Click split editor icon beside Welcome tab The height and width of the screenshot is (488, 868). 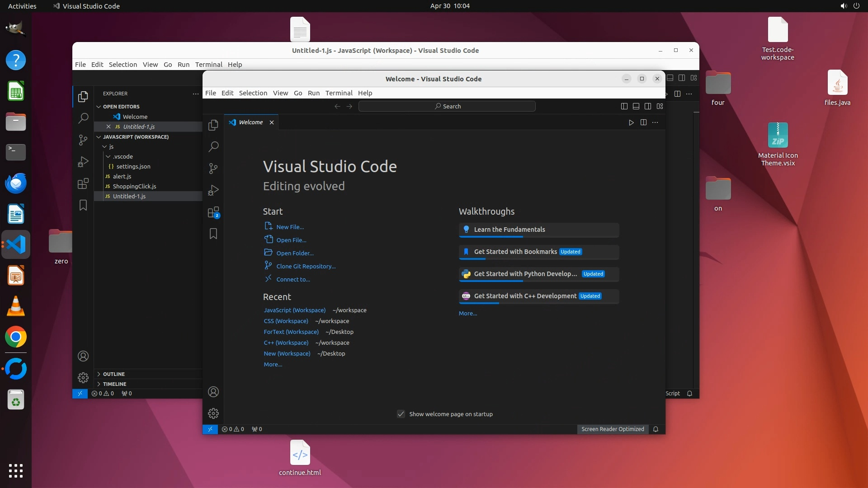coord(643,122)
